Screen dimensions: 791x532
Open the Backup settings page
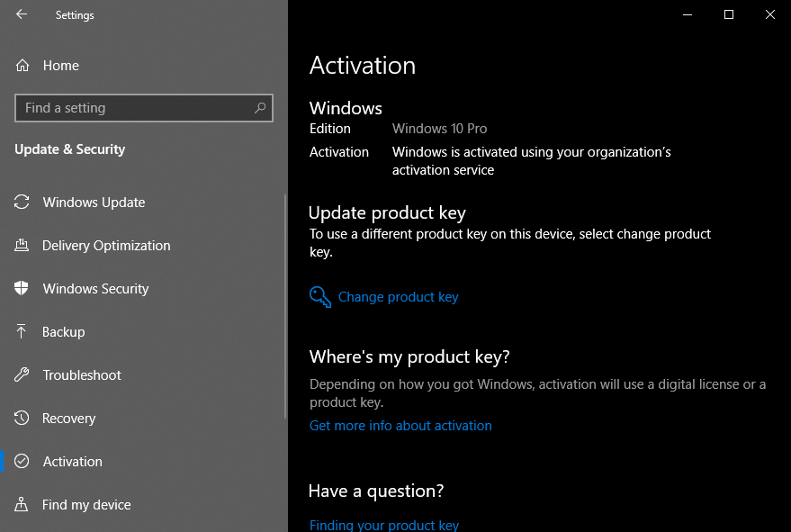click(144, 331)
